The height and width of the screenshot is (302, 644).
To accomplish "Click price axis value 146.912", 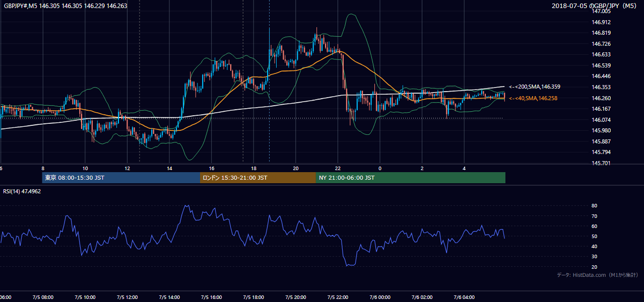I will coord(602,22).
